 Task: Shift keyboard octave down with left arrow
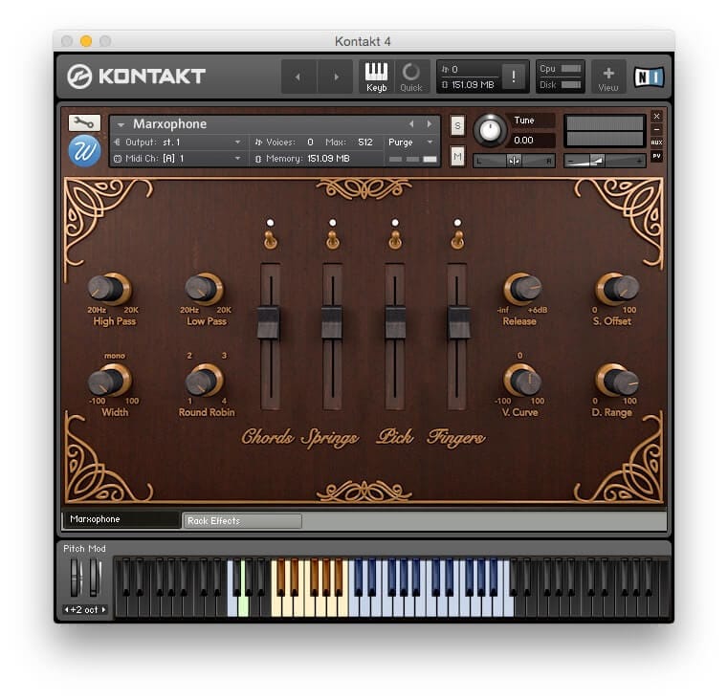click(x=66, y=609)
